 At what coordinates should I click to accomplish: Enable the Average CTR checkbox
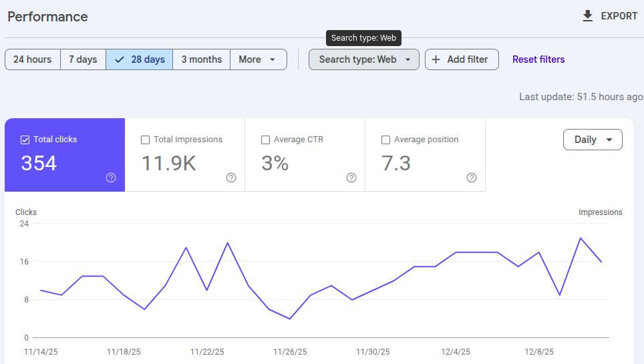(266, 140)
